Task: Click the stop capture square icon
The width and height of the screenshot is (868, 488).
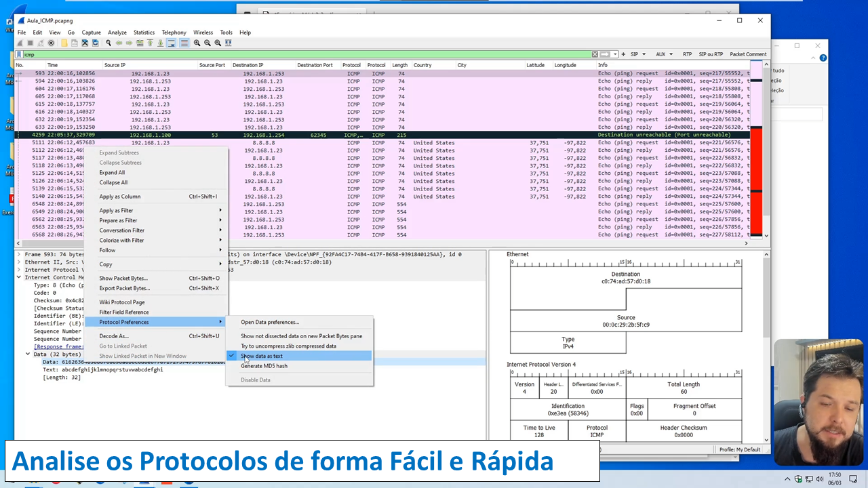Action: tap(31, 43)
